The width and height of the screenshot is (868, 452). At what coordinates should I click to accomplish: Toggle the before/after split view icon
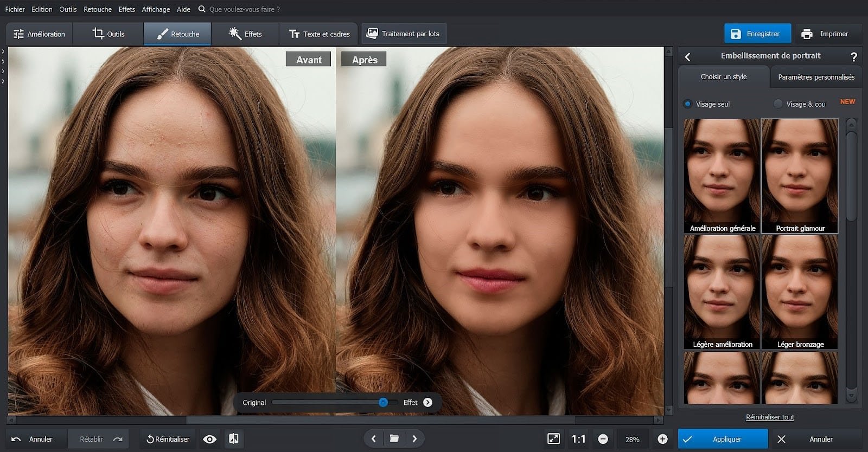[234, 439]
